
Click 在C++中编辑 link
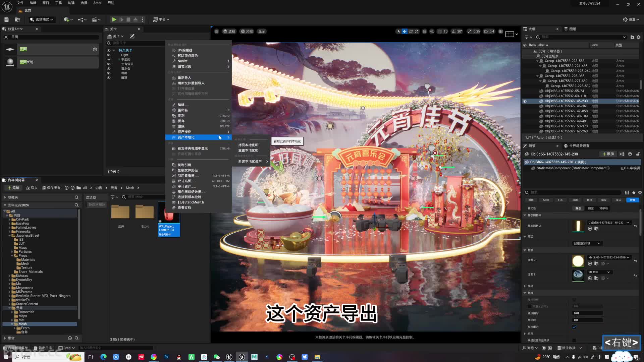pos(630,168)
